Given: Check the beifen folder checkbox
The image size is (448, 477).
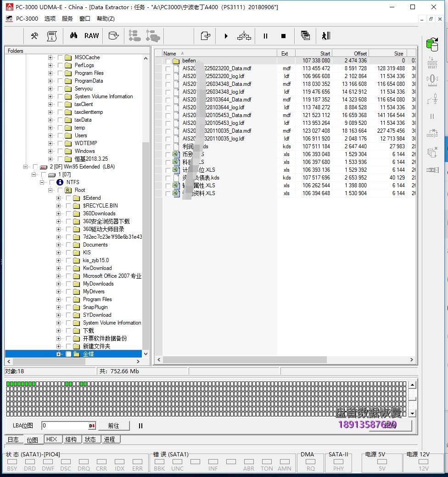Looking at the screenshot, I should pyautogui.click(x=168, y=61).
